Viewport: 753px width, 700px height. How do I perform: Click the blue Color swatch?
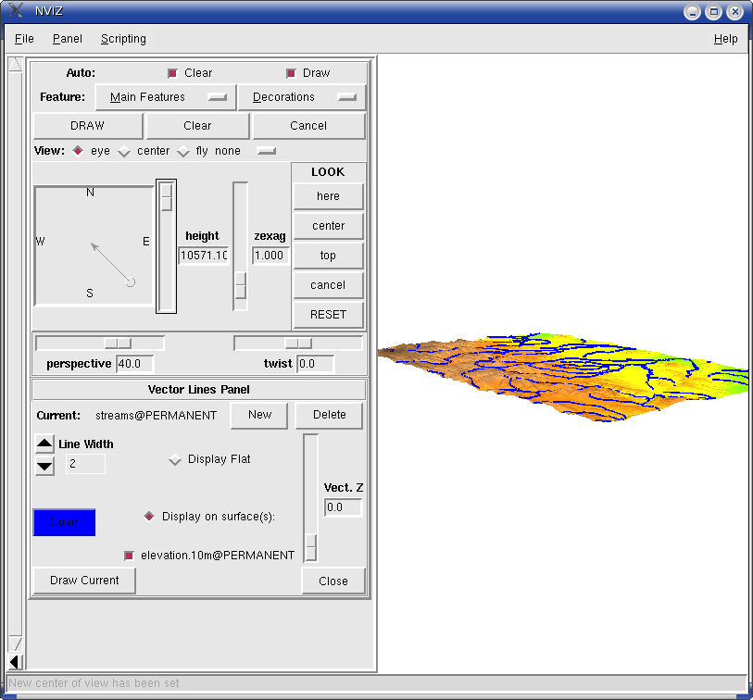point(64,522)
